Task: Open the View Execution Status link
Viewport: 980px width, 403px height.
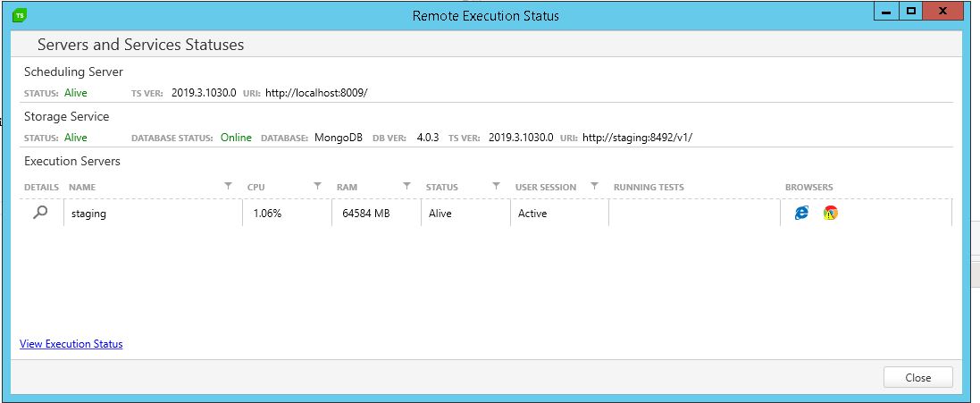Action: click(x=71, y=344)
